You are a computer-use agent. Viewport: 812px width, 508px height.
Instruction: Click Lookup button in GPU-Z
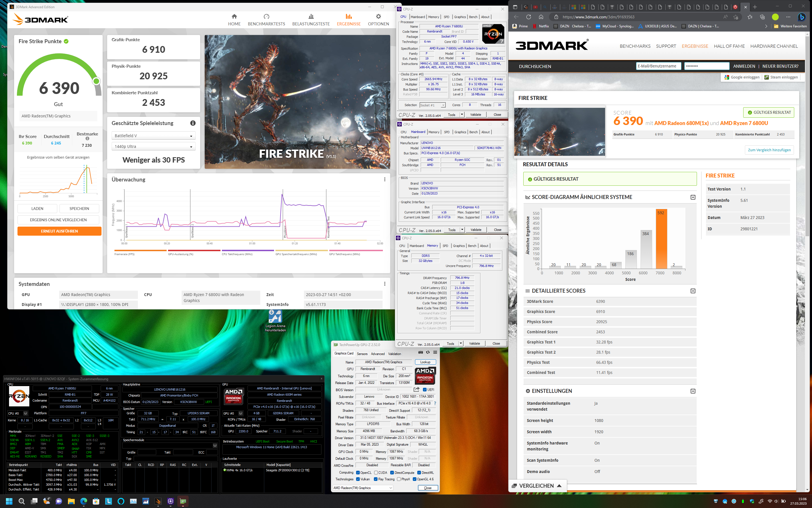(x=425, y=362)
